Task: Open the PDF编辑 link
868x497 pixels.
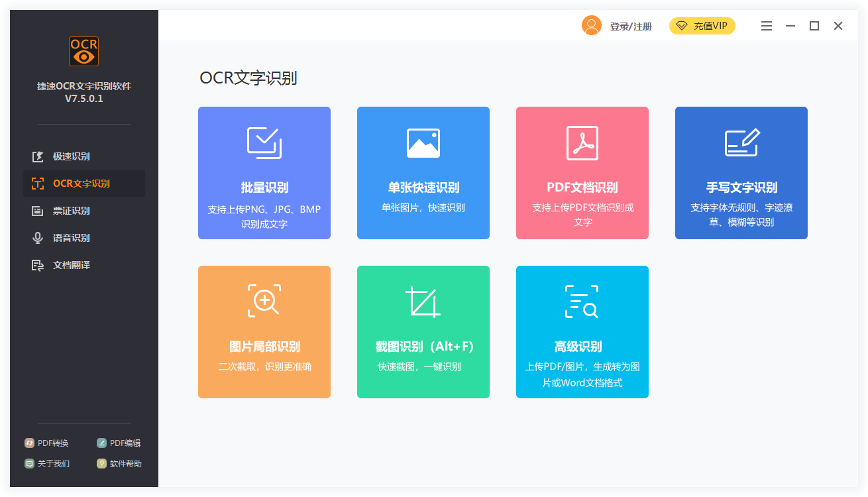Action: tap(125, 443)
